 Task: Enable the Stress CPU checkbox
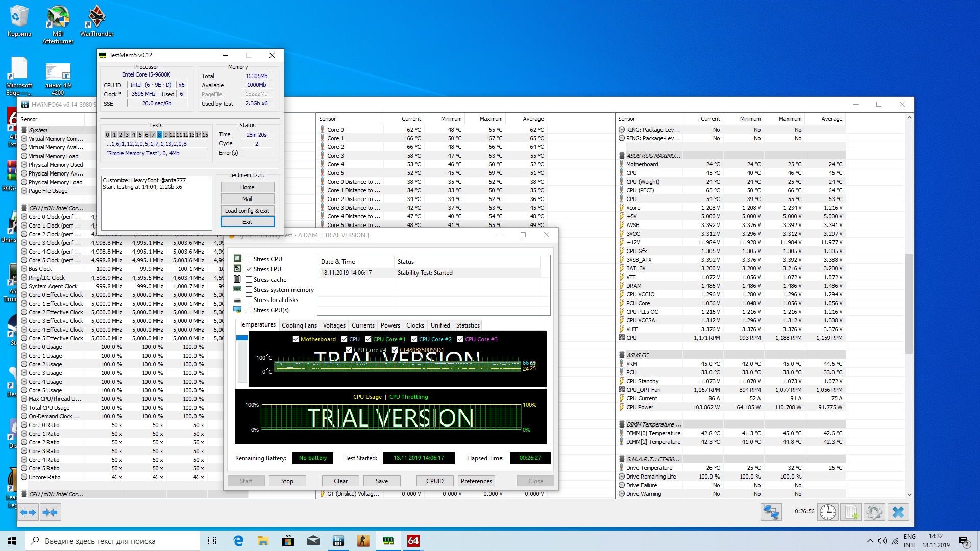(x=249, y=259)
